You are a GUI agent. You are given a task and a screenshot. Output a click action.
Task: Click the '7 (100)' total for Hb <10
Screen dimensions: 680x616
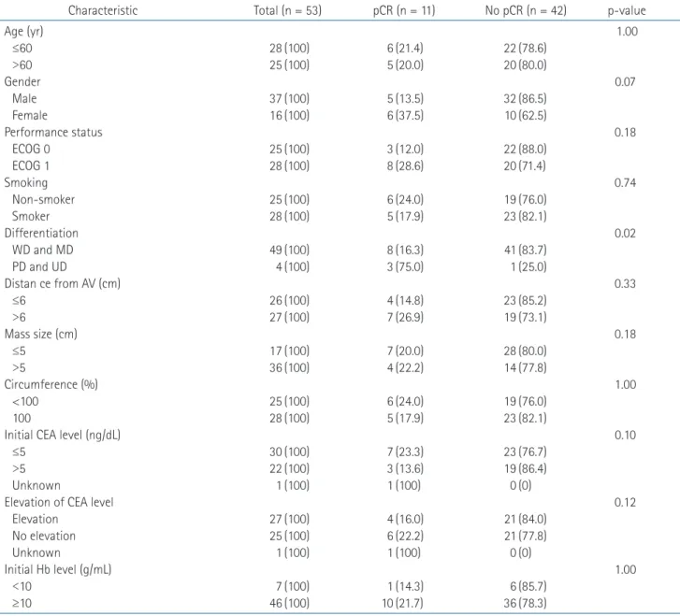coord(293,586)
